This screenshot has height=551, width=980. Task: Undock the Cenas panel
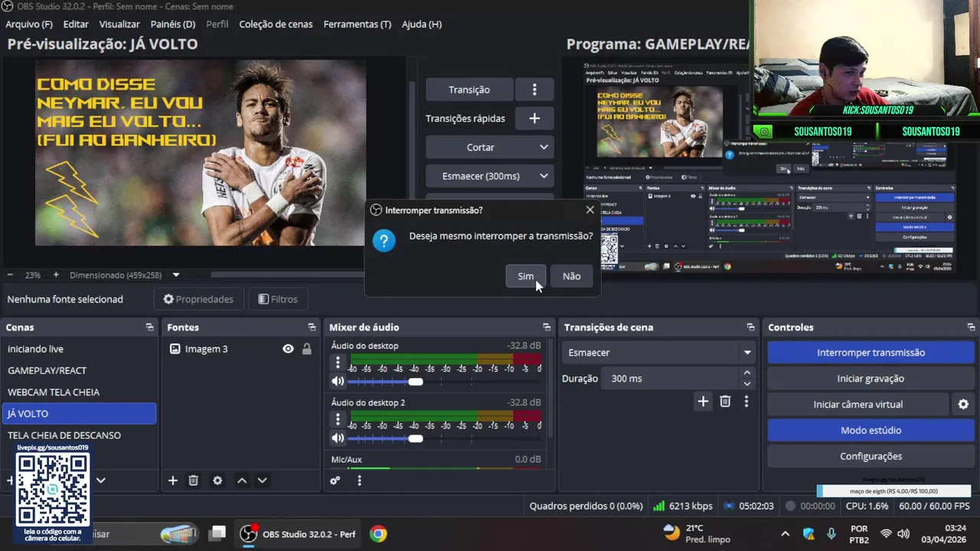[x=149, y=327]
